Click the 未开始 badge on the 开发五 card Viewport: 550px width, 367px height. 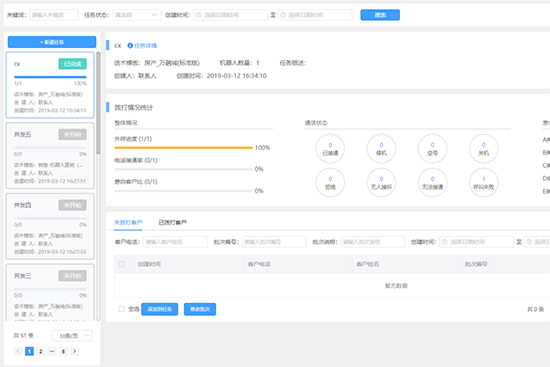[73, 134]
